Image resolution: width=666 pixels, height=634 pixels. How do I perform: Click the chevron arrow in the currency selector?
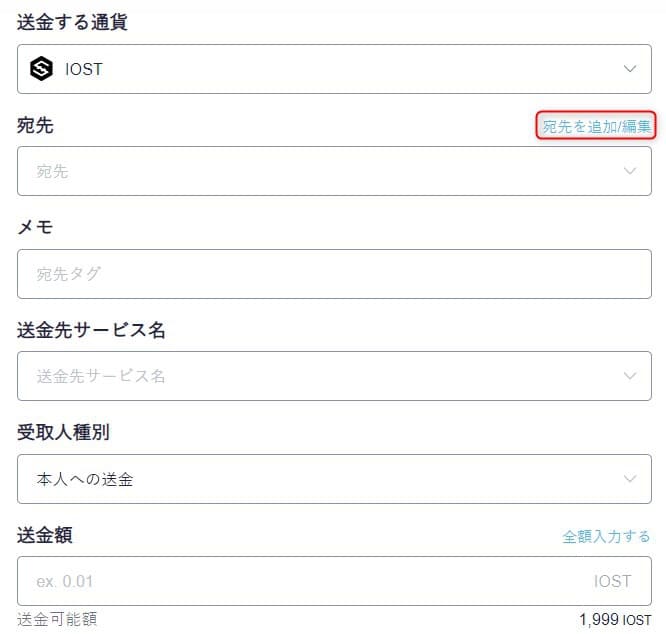(x=629, y=69)
